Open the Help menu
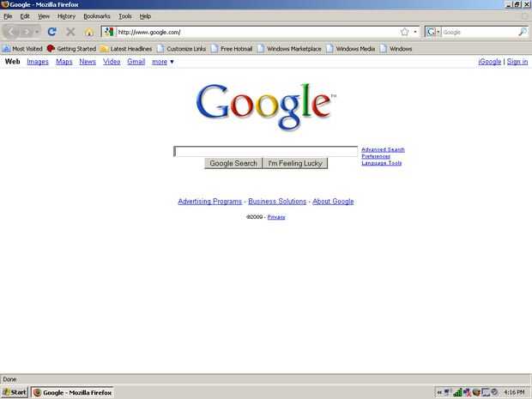 (x=145, y=16)
